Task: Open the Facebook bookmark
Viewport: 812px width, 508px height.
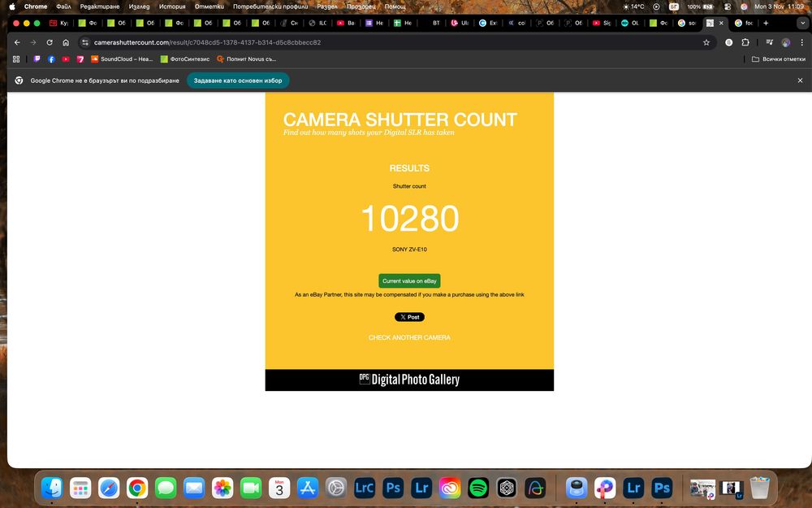Action: tap(51, 59)
